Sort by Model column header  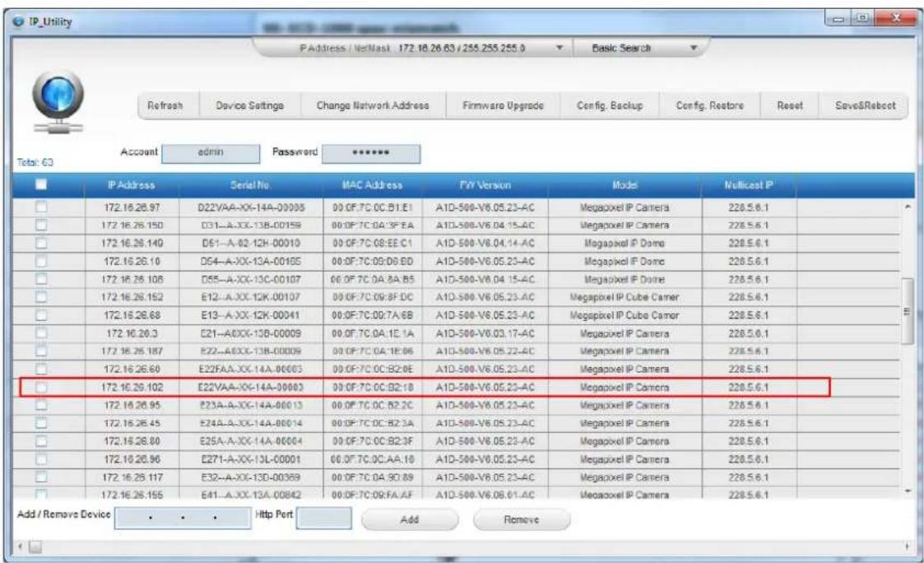click(x=625, y=185)
